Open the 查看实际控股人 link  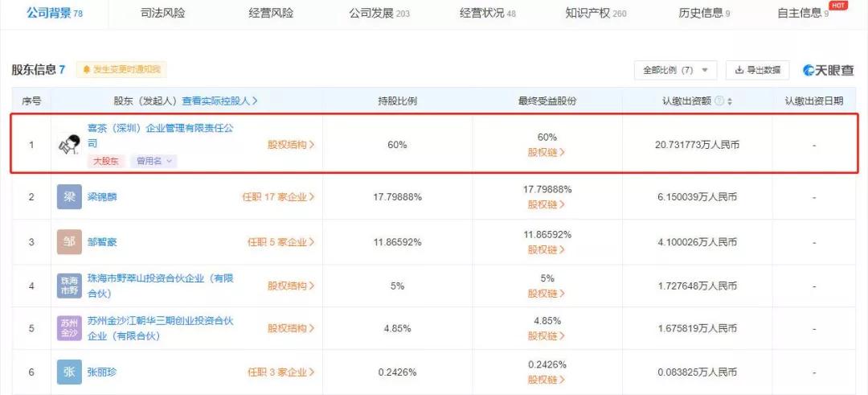pos(219,101)
